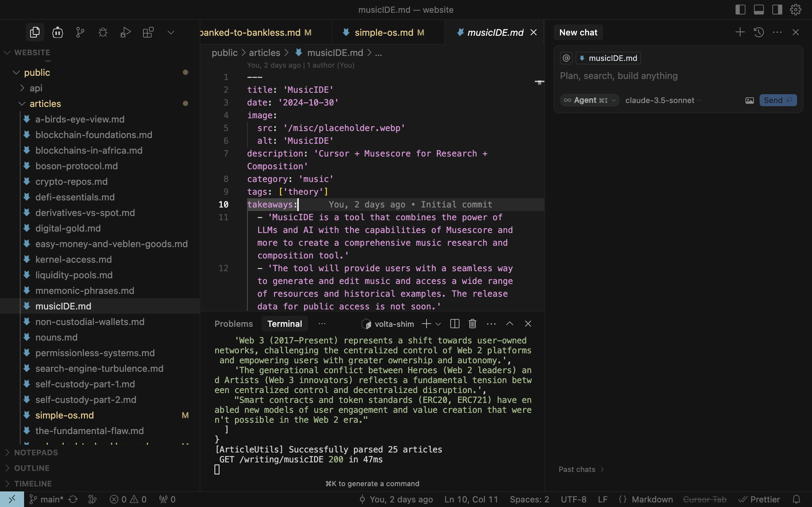Toggle primary sidebar layout icon

(740, 10)
